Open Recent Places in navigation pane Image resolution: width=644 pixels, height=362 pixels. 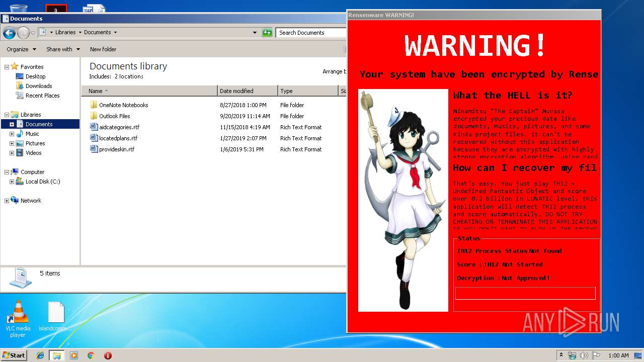[42, 96]
